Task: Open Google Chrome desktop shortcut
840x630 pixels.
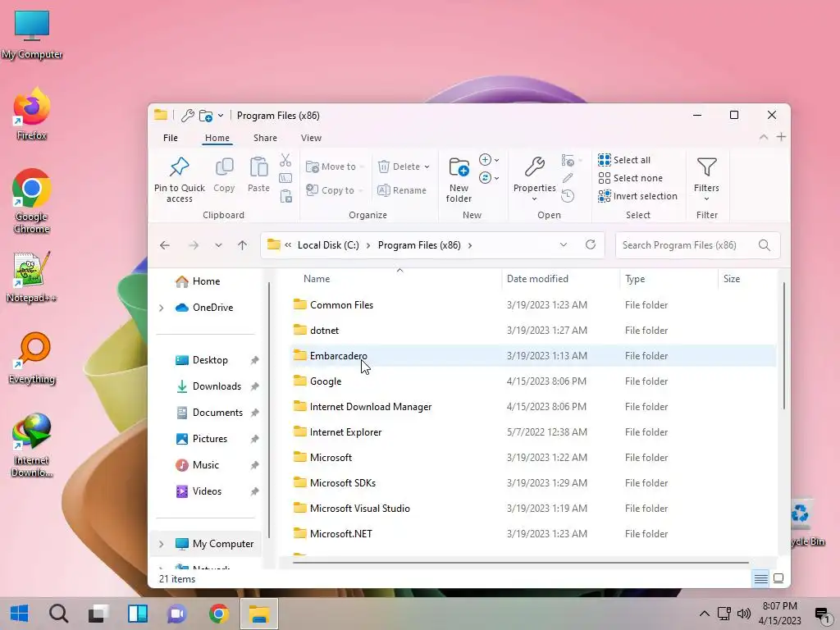Action: (32, 202)
